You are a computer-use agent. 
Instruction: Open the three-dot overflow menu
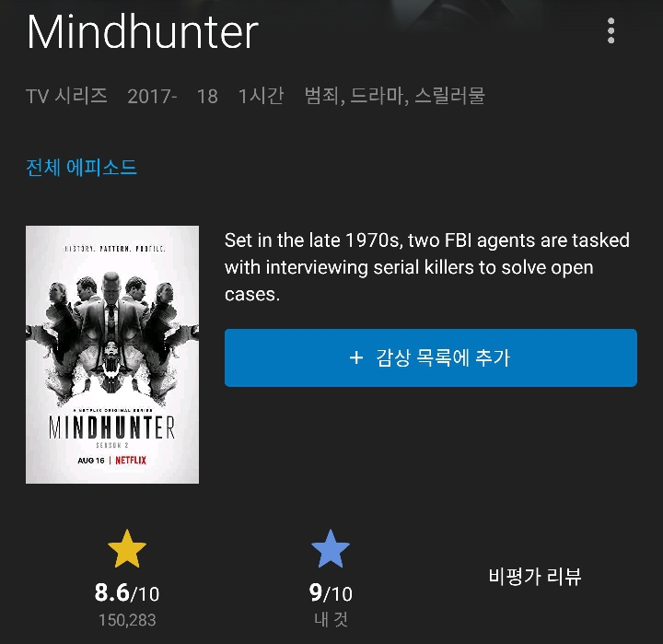[x=611, y=30]
